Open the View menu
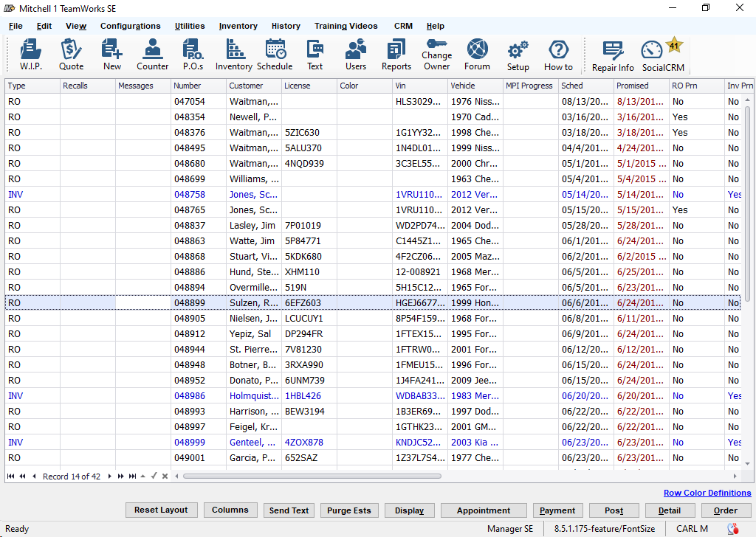Screen dimensions: 756x537 76,26
